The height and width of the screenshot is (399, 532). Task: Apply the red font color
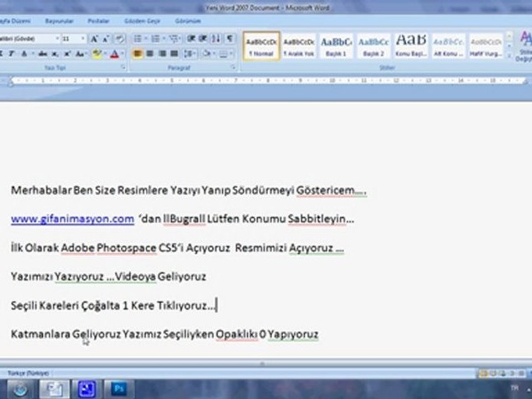tap(114, 54)
